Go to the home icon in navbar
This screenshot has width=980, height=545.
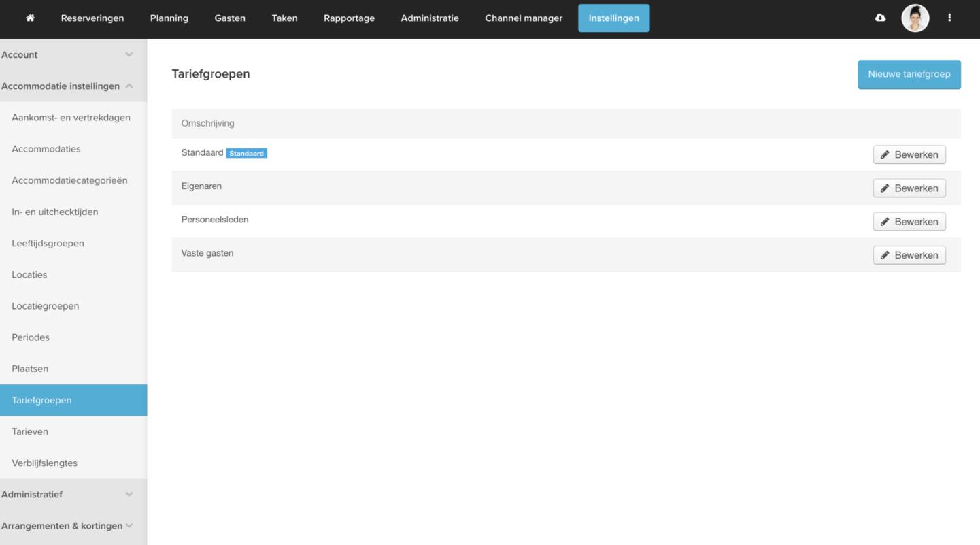point(30,18)
